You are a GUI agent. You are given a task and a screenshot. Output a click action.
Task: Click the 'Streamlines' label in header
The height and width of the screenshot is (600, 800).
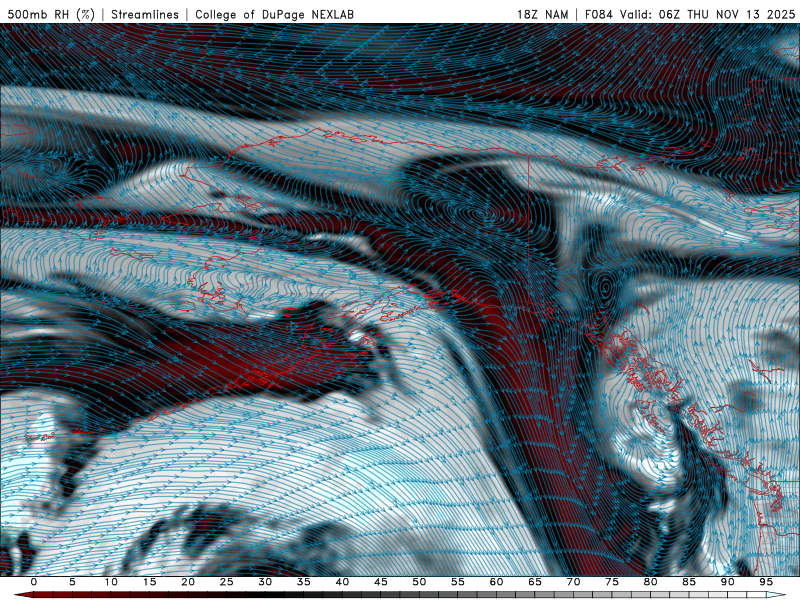pyautogui.click(x=145, y=14)
